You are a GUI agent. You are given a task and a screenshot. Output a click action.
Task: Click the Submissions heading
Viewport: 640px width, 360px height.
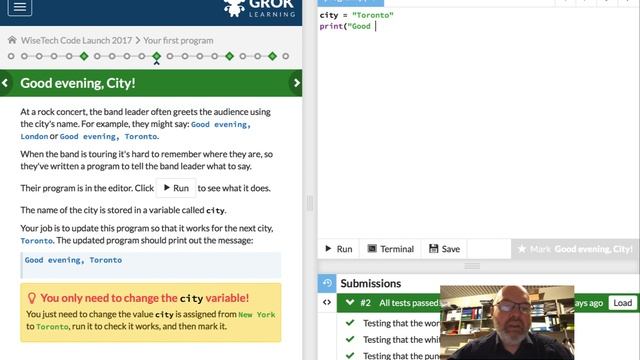pyautogui.click(x=371, y=283)
